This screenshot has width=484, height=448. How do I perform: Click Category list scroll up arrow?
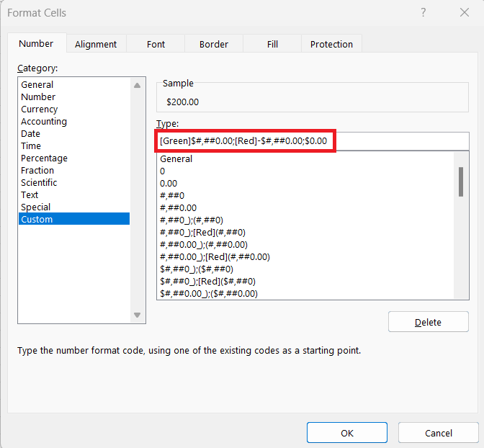click(138, 86)
